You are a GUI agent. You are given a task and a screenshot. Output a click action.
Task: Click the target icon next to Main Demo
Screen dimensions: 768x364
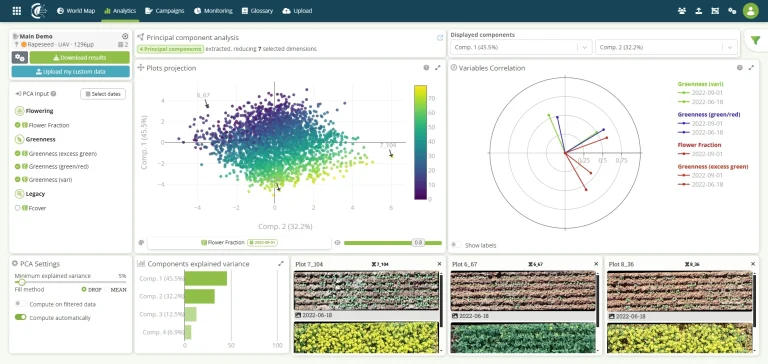[125, 36]
